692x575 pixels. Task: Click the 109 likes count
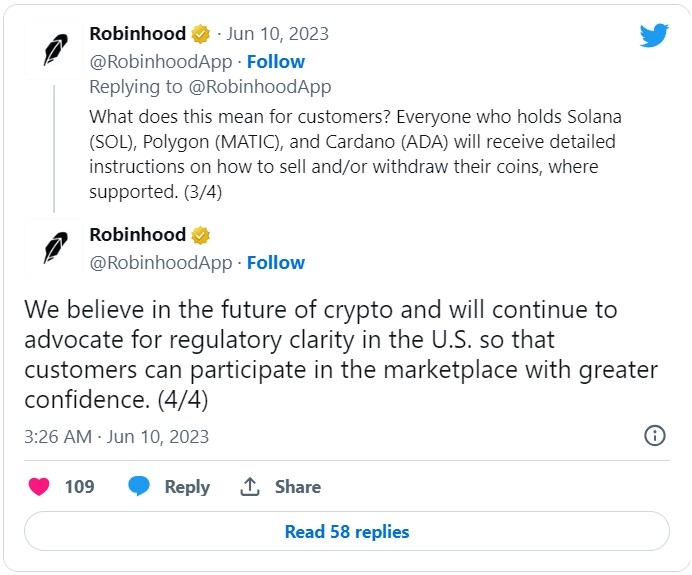pos(79,487)
